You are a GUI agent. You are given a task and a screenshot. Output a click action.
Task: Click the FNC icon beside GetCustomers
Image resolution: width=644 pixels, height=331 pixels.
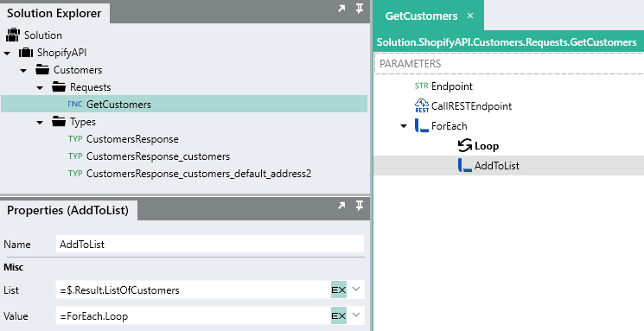[x=75, y=105]
